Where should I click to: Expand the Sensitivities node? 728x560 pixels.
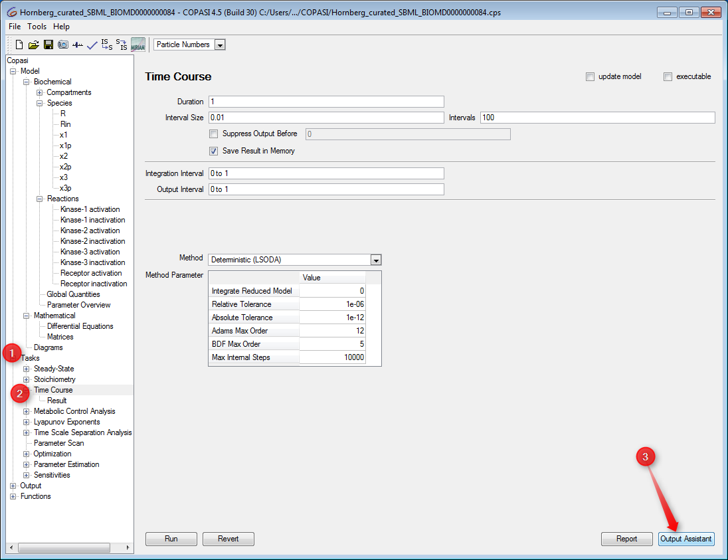coord(27,476)
